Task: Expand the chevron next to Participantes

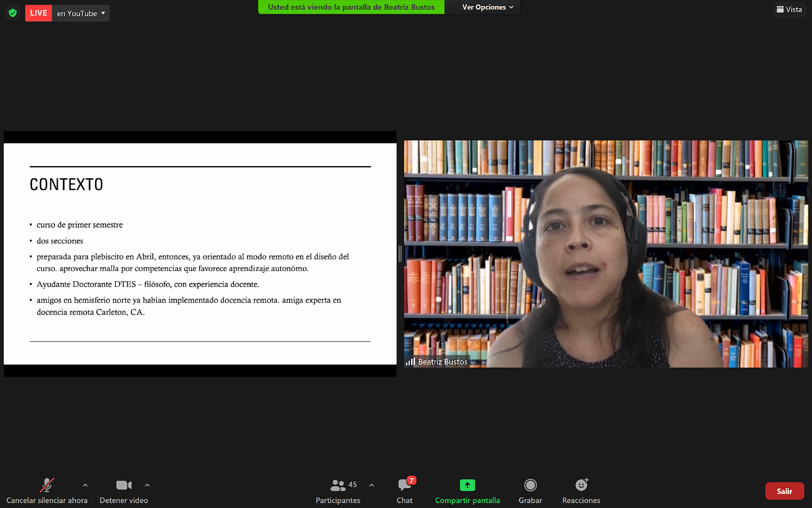Action: tap(371, 485)
